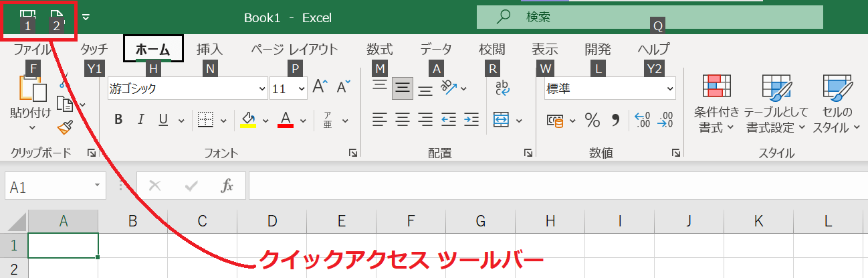The image size is (868, 278).
Task: Open the 標準 number format dropdown
Action: [x=670, y=88]
